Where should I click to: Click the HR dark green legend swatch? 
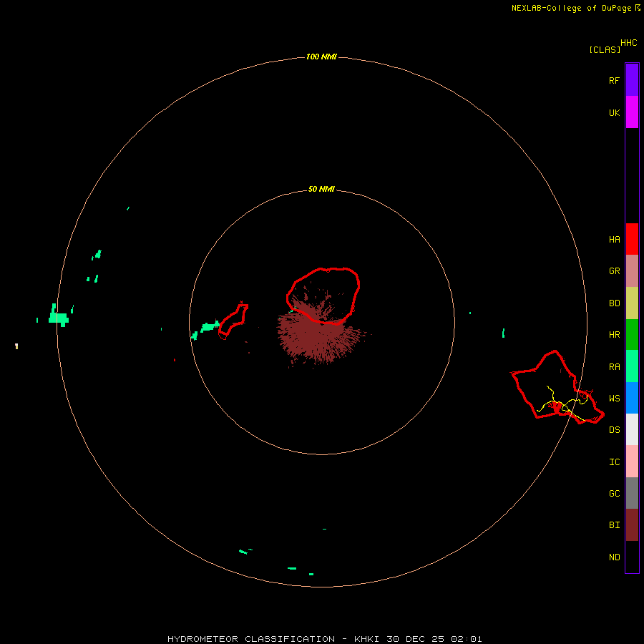point(632,335)
